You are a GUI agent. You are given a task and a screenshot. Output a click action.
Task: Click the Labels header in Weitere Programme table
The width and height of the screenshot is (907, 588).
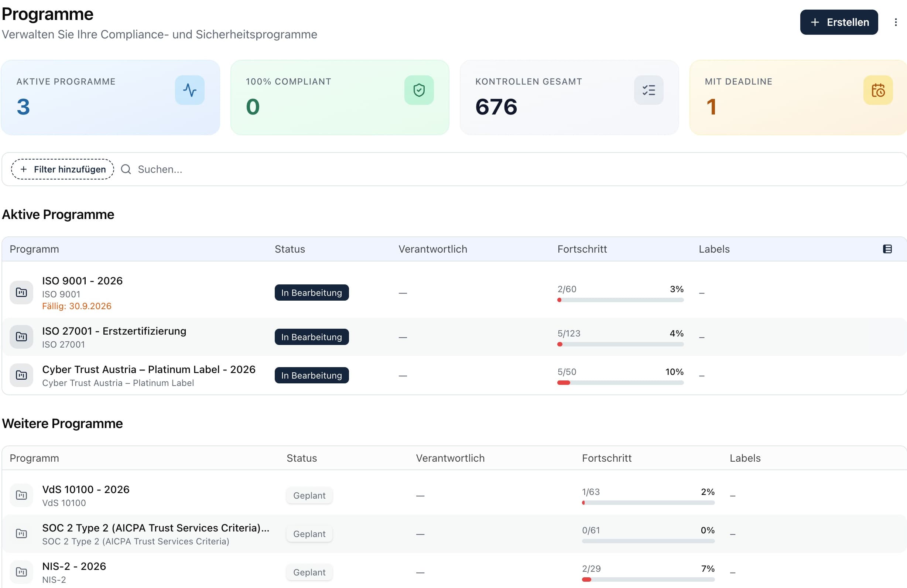(x=745, y=458)
